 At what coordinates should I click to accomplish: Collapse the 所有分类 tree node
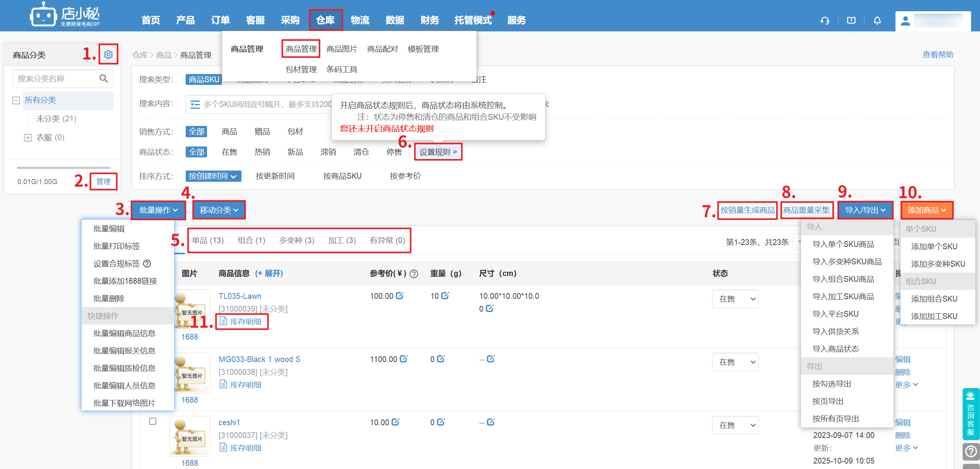[x=16, y=100]
